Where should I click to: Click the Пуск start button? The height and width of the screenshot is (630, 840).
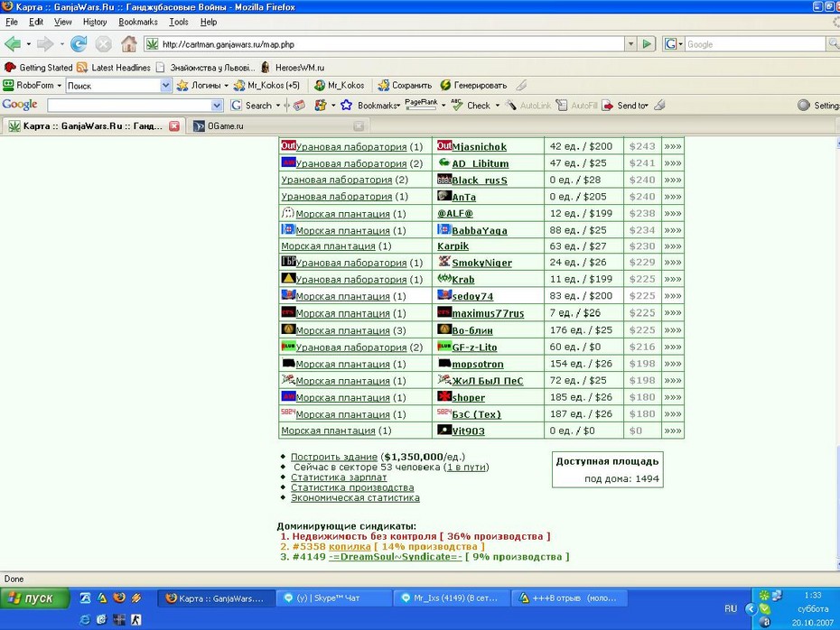point(34,598)
